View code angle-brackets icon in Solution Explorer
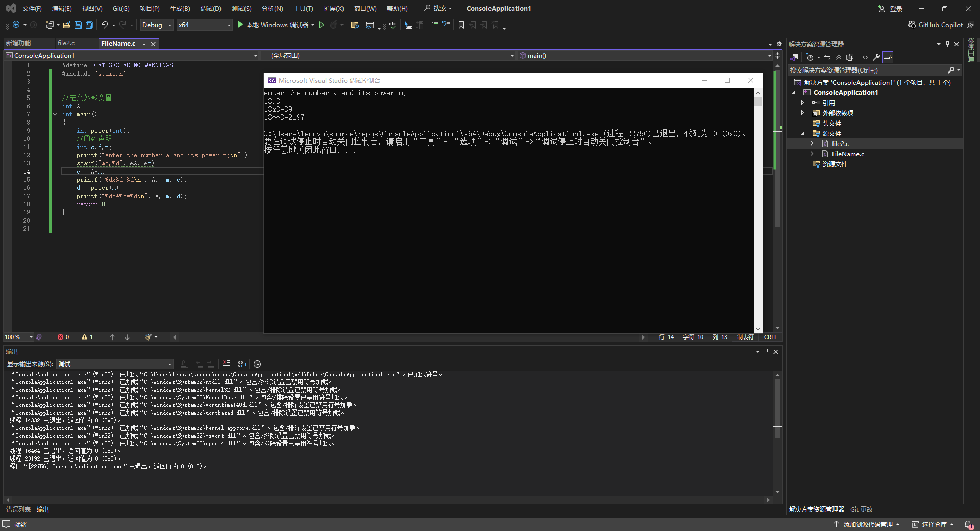The image size is (980, 531). pos(865,57)
